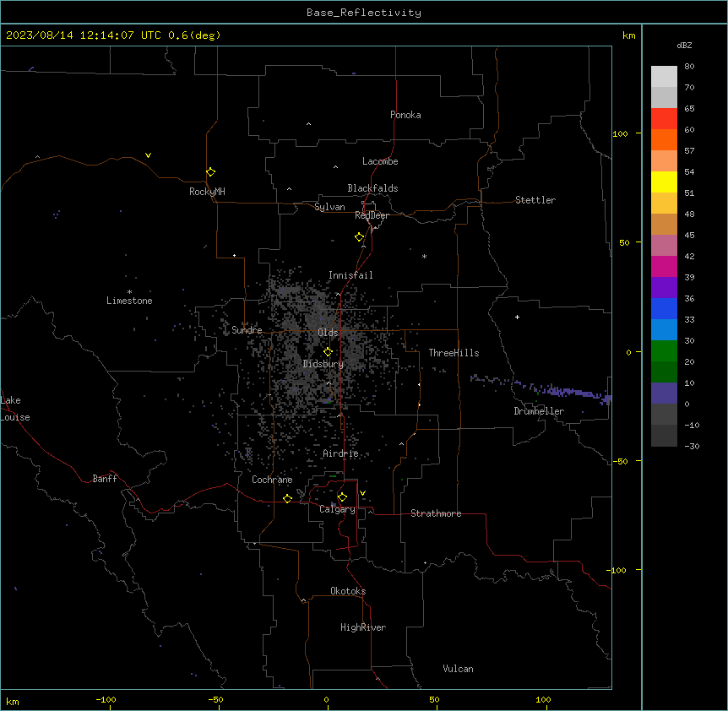Click the Base_Reflectivity title
The height and width of the screenshot is (711, 728).
click(364, 13)
